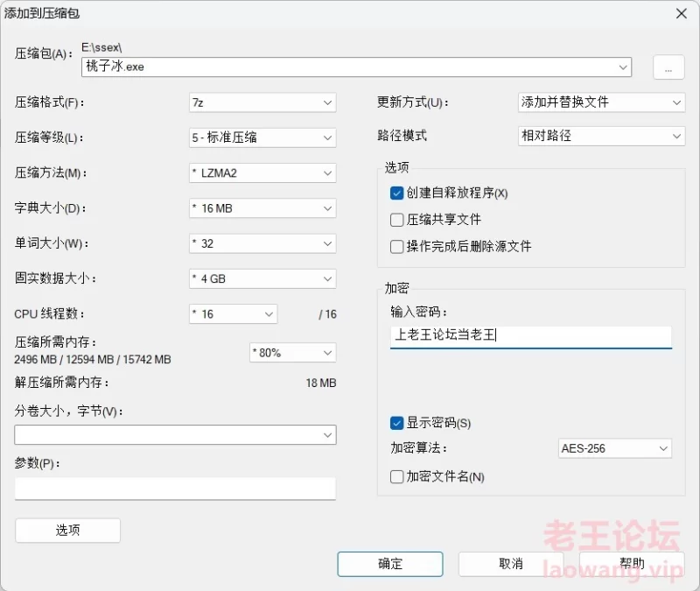This screenshot has width=700, height=591.
Task: Open the CPU 线程数 dropdown showing 16
Action: [x=233, y=314]
